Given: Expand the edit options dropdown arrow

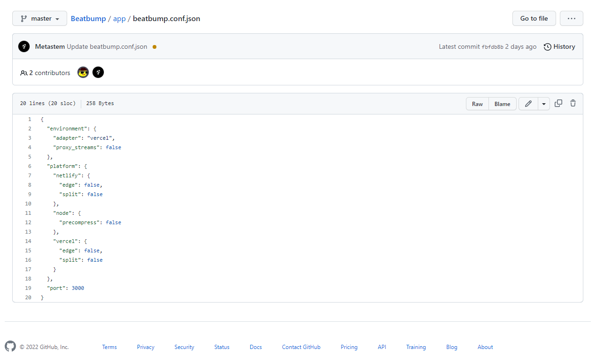Looking at the screenshot, I should pos(544,104).
